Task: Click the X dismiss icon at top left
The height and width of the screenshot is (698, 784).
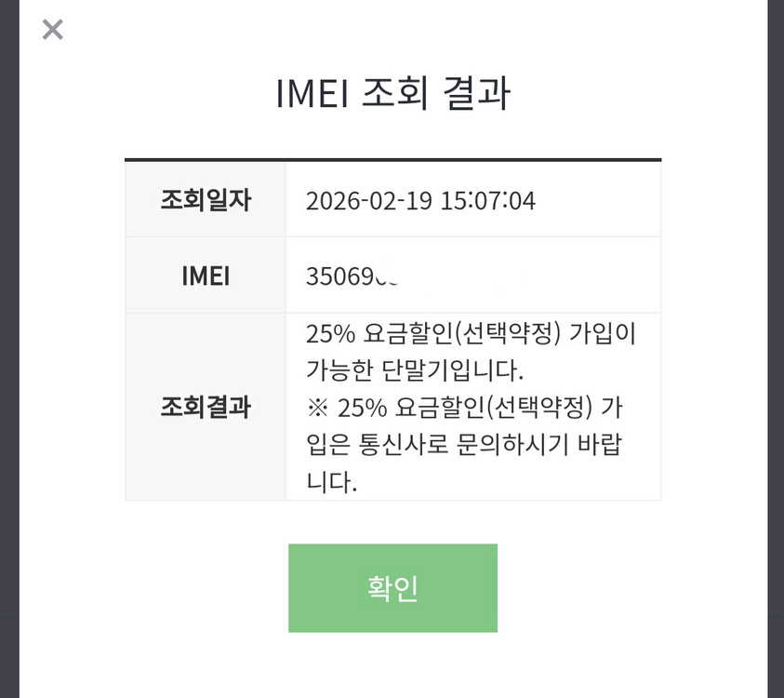Action: click(x=51, y=29)
